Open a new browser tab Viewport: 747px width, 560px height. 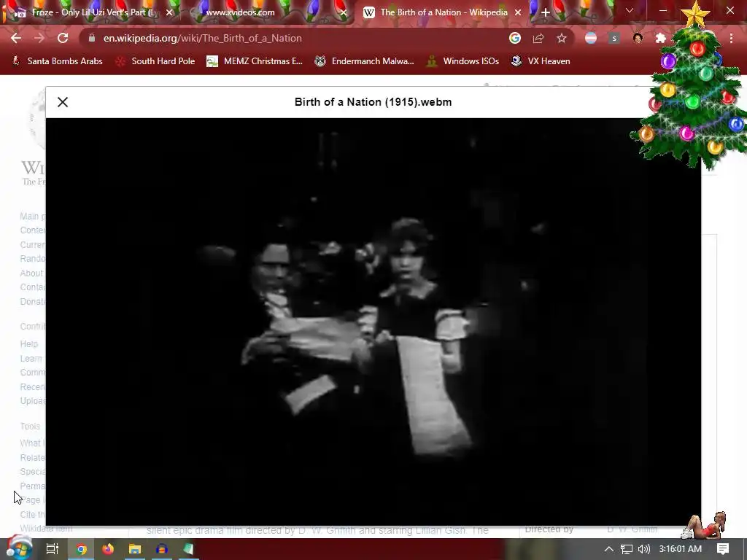tap(546, 12)
